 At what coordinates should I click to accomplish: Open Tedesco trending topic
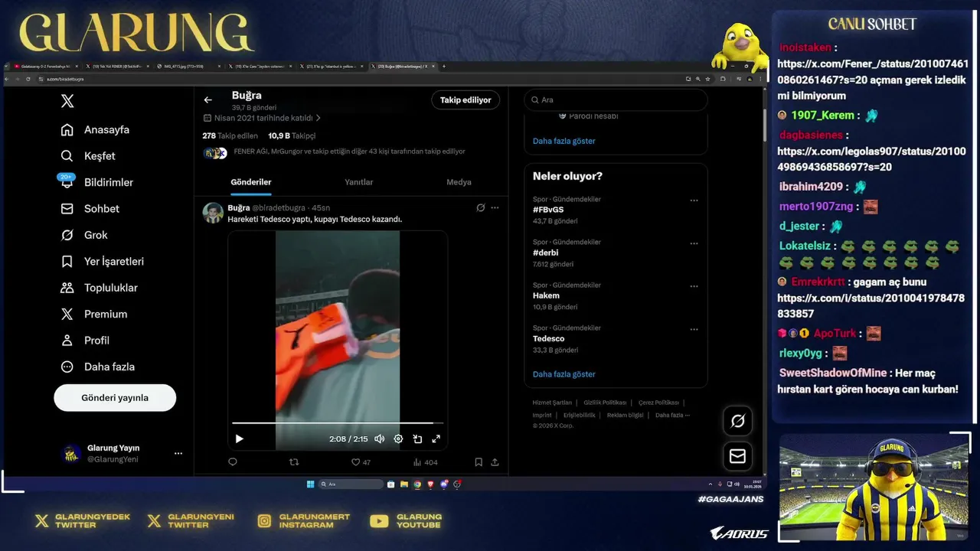(548, 338)
